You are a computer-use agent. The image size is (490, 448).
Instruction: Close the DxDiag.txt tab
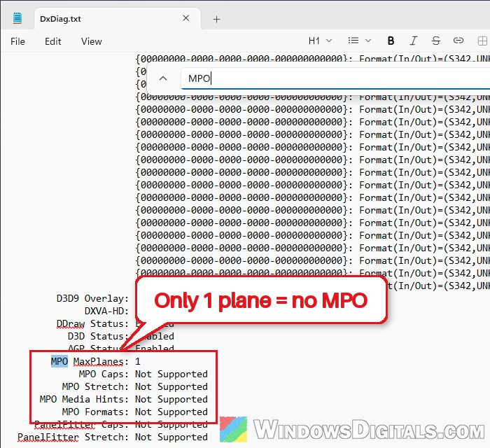[x=186, y=18]
